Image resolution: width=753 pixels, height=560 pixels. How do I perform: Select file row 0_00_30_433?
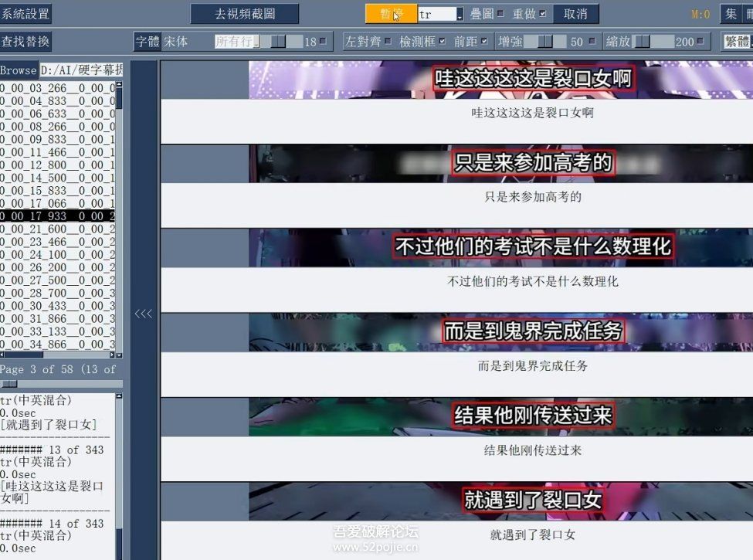pos(58,305)
